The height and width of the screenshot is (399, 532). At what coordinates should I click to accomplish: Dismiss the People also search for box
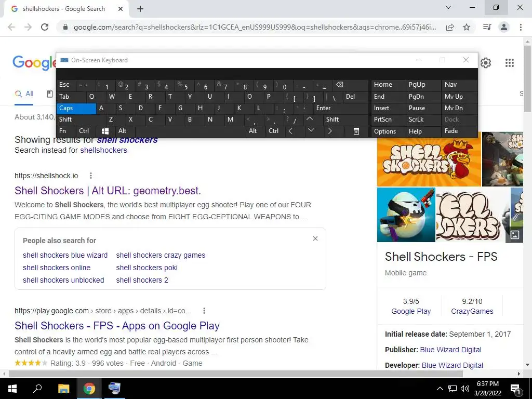click(315, 238)
